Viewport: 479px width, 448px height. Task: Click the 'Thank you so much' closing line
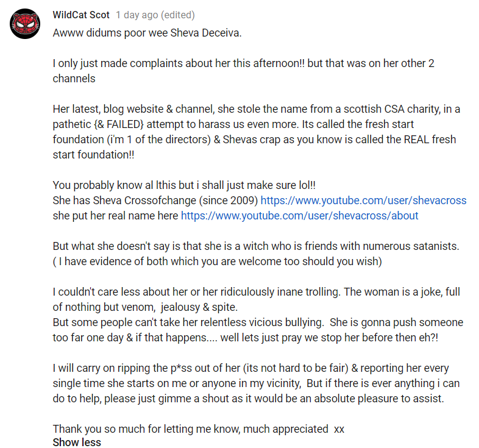[x=198, y=429]
